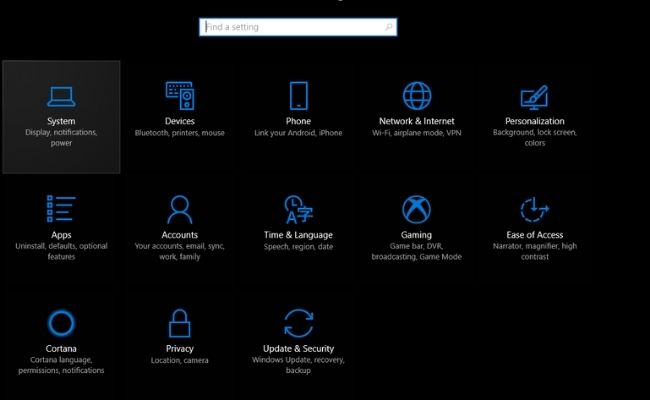Open the Cortana circle icon
Image resolution: width=650 pixels, height=400 pixels.
61,323
